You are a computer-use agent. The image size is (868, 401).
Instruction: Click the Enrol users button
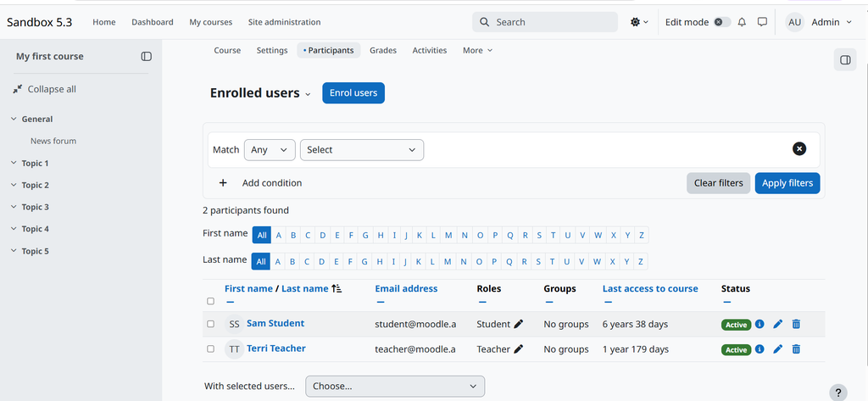coord(353,93)
